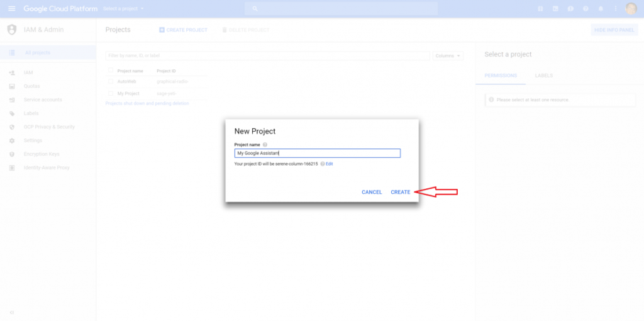Collapse the sidebar with the bottom chevron
Screen dimensions: 644x321
click(12, 312)
